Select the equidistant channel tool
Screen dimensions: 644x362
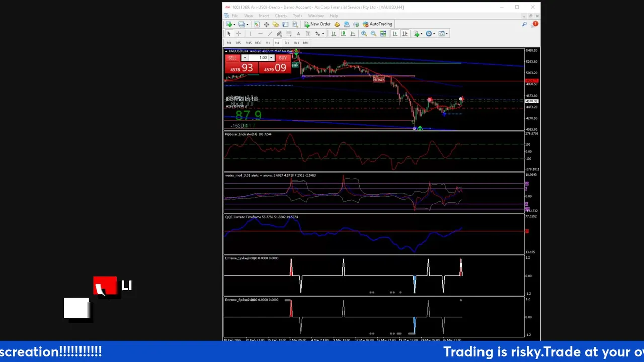279,34
